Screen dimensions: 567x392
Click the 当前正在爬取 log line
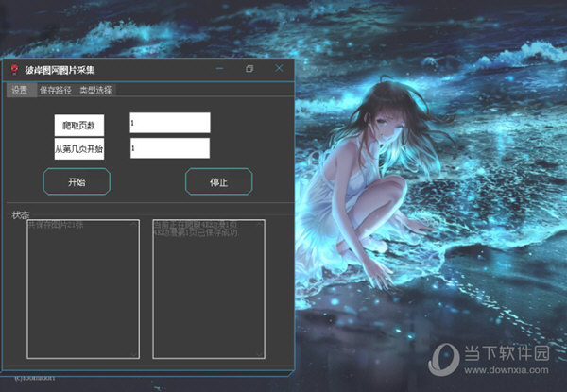point(196,225)
